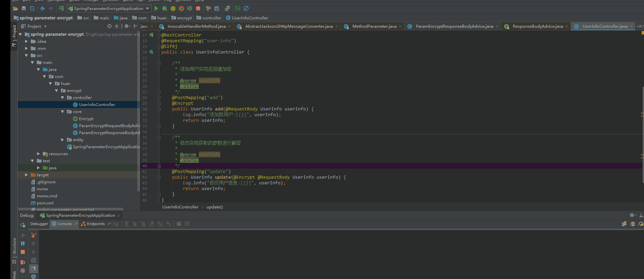This screenshot has width=644, height=279.
Task: Toggle soft-wrap in the console sidebar
Action: (x=33, y=260)
